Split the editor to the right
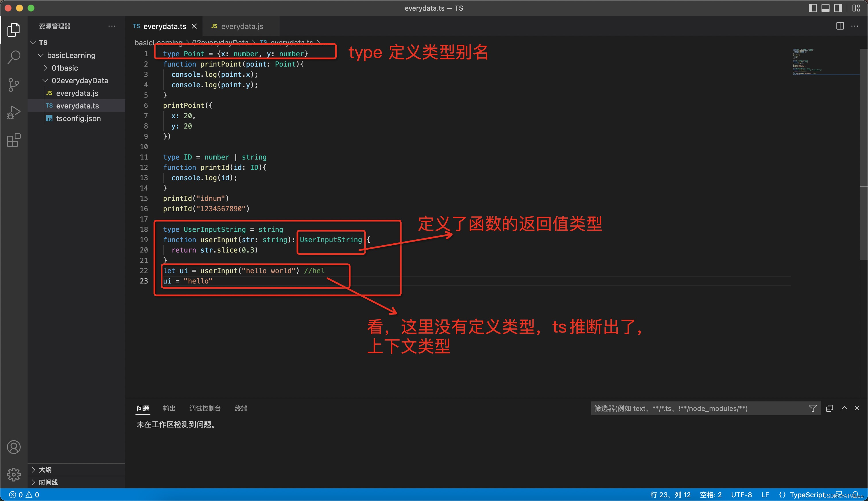The height and width of the screenshot is (501, 868). 840,26
